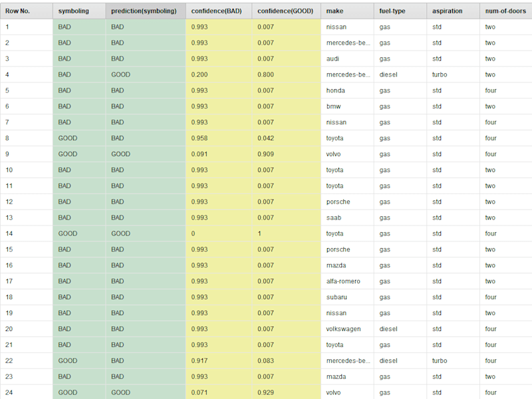
Task: Select mercedes-be... make cell in row 2
Action: coord(348,43)
